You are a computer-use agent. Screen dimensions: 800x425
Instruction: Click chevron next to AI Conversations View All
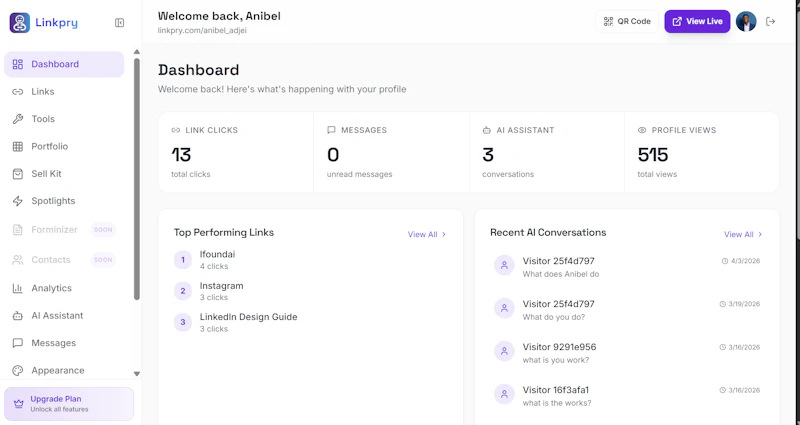click(x=760, y=235)
